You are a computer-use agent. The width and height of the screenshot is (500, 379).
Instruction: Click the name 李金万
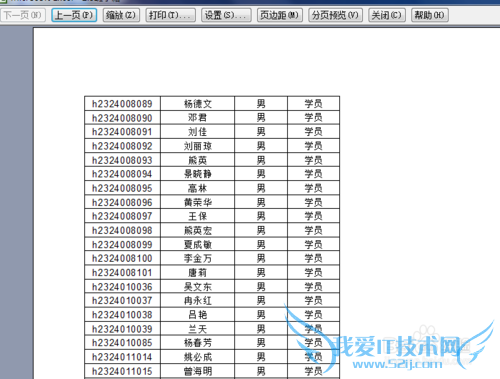click(198, 258)
